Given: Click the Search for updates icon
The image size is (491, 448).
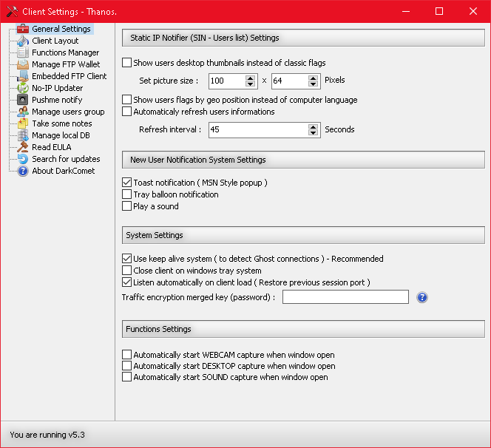Looking at the screenshot, I should tap(23, 159).
